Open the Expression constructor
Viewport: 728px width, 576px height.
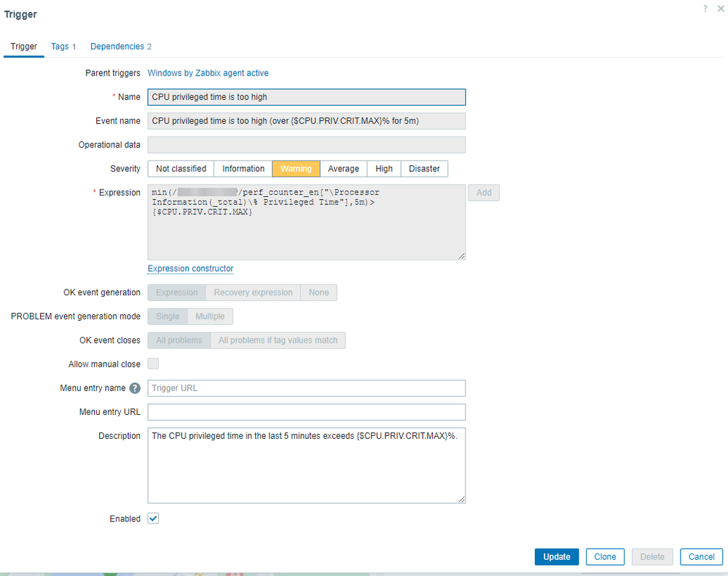pos(190,268)
